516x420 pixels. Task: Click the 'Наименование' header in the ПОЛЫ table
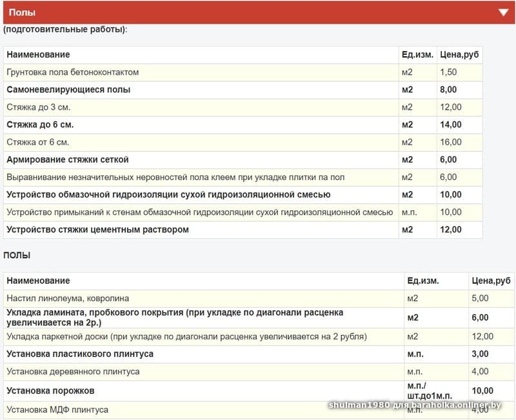point(38,281)
